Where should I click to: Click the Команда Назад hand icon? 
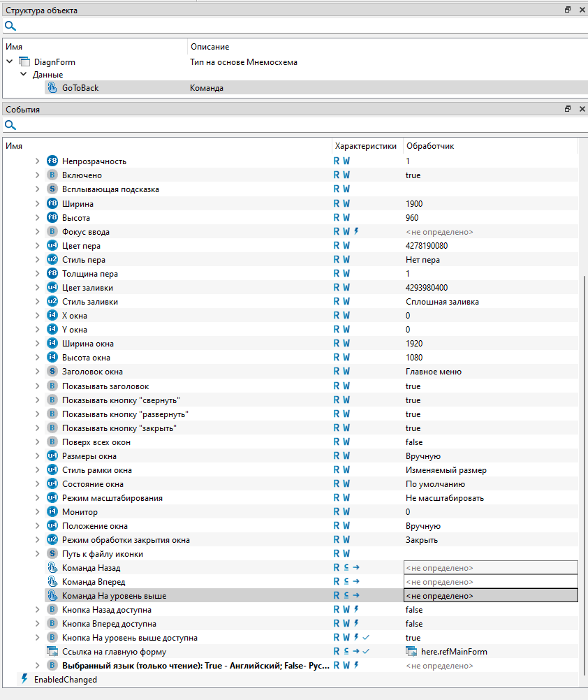[52, 568]
